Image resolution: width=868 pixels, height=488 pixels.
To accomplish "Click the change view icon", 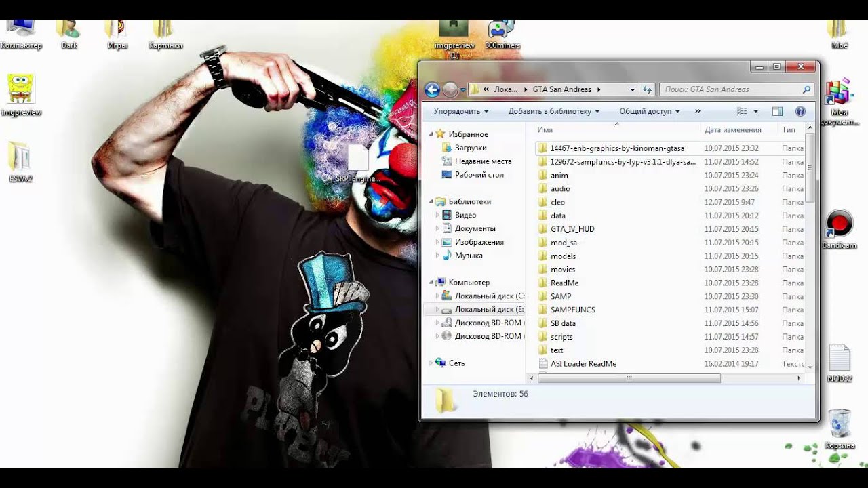I will [x=742, y=111].
